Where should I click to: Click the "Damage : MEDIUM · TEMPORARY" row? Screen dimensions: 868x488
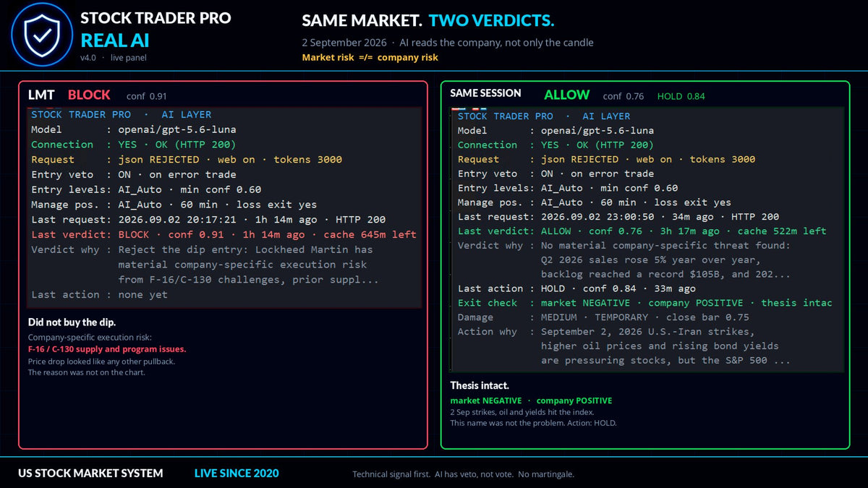(x=603, y=317)
